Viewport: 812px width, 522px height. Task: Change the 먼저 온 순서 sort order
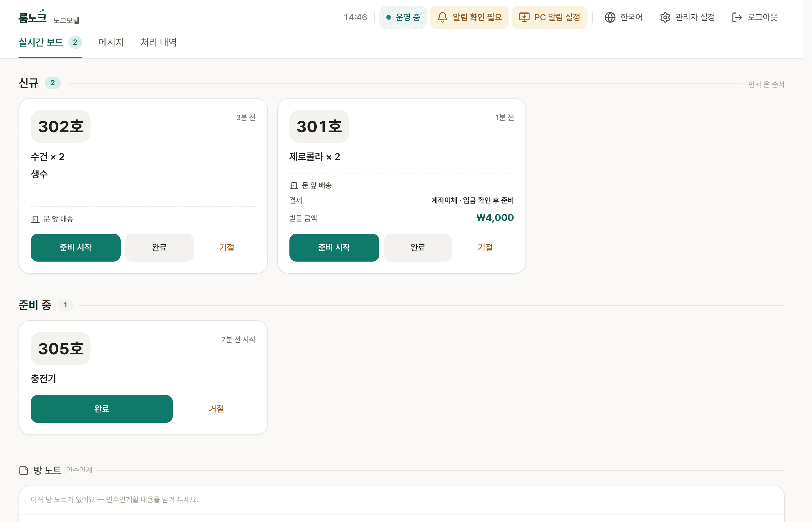pos(766,84)
